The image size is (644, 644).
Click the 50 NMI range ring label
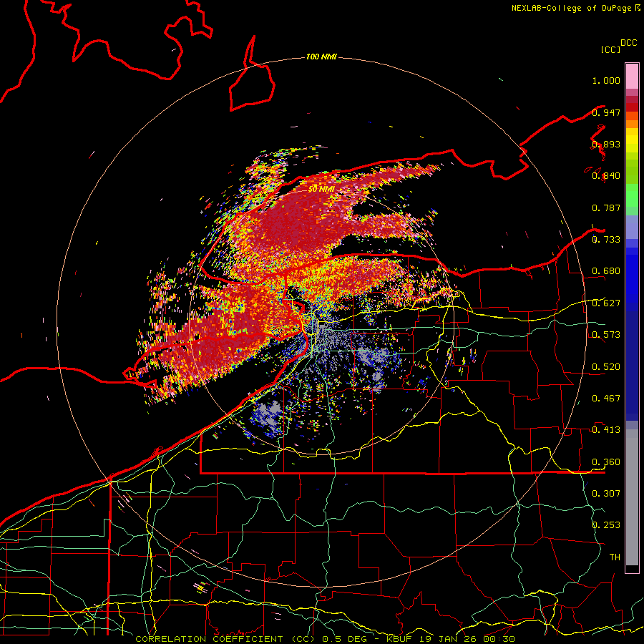(321, 189)
